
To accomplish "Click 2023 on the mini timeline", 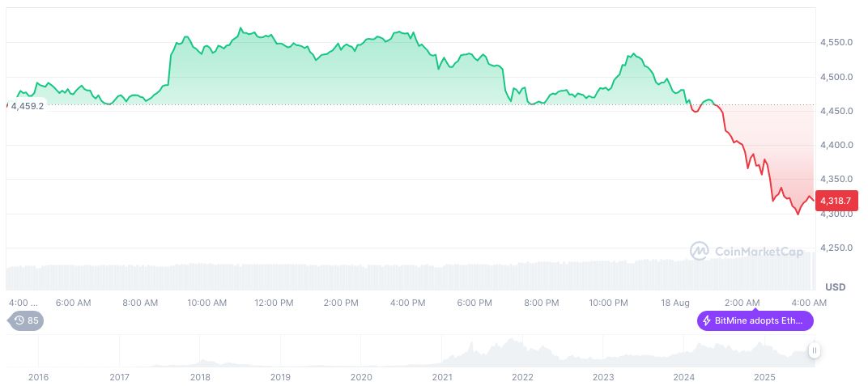I will (x=603, y=377).
